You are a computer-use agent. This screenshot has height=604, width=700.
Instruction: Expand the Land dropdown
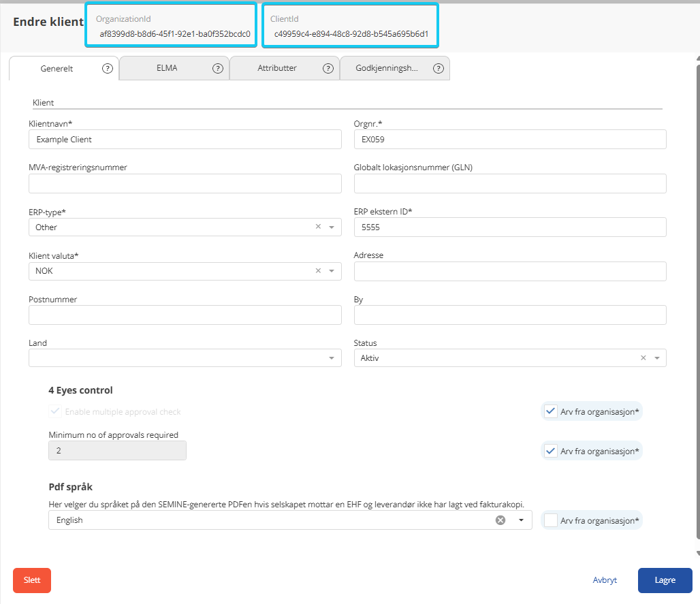[x=185, y=358]
